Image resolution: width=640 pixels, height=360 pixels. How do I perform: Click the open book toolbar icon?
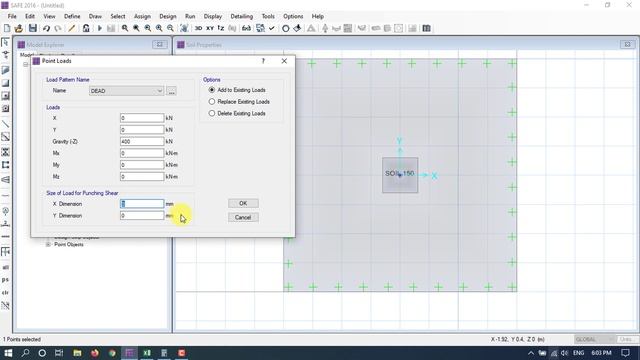pos(427,28)
